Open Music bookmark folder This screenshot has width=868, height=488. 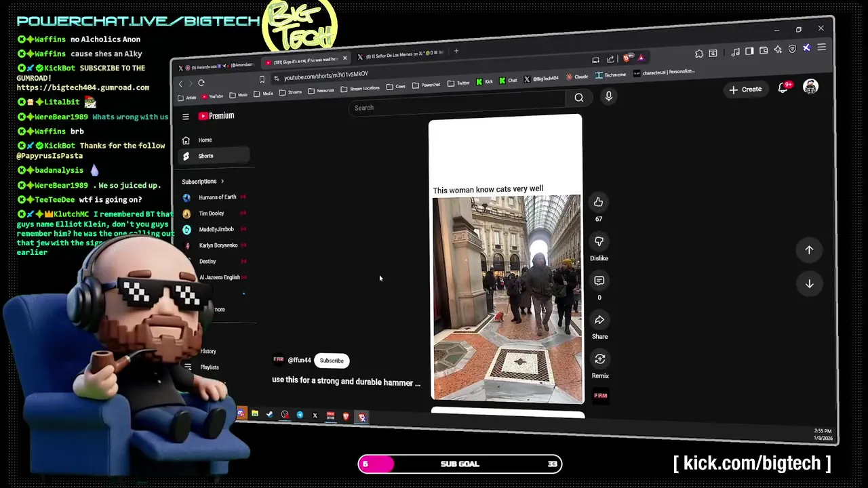239,95
